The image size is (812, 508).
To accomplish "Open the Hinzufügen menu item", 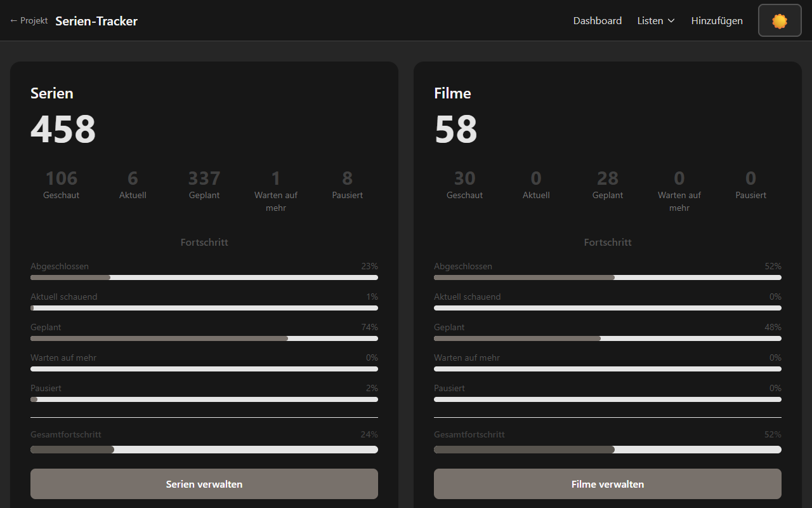I will [x=717, y=21].
